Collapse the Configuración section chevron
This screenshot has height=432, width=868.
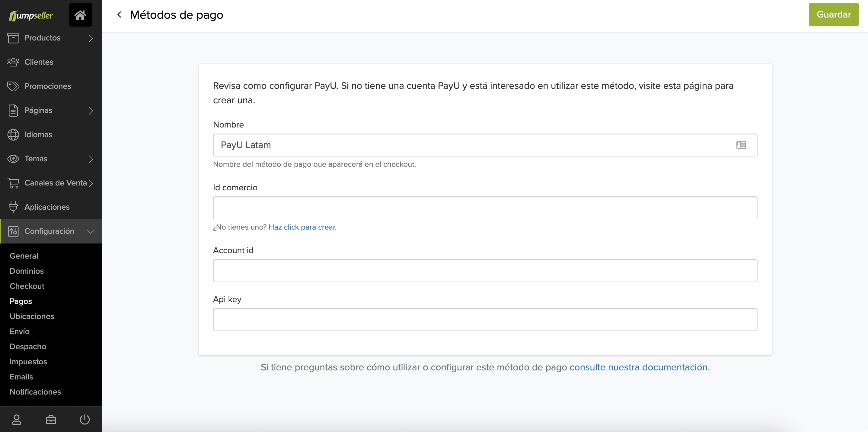click(x=91, y=231)
